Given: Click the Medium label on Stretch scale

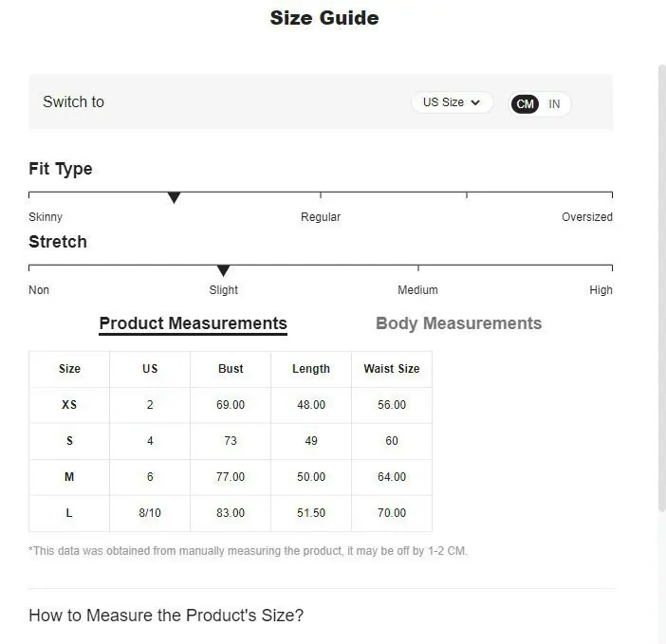Looking at the screenshot, I should tap(417, 290).
